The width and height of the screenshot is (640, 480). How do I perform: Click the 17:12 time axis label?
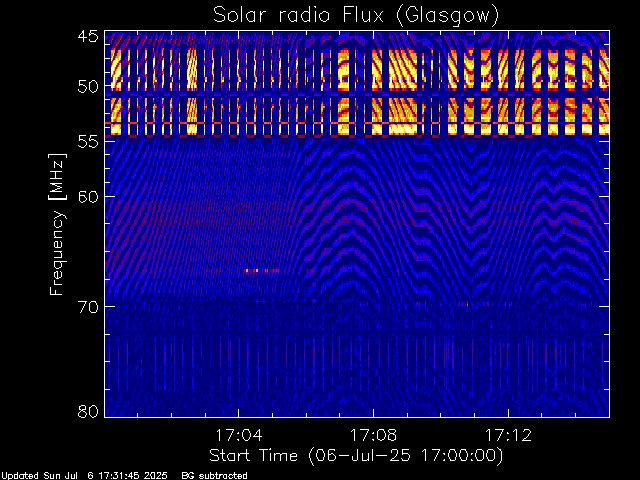click(508, 435)
